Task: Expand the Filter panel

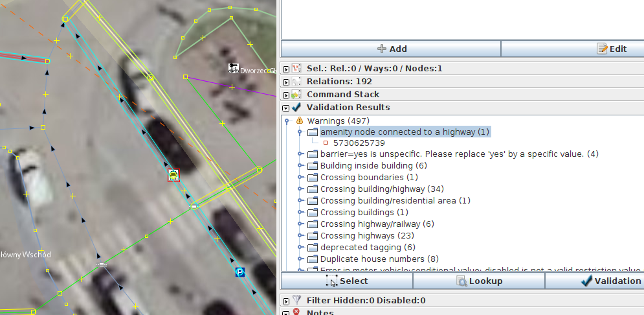Action: (x=286, y=301)
